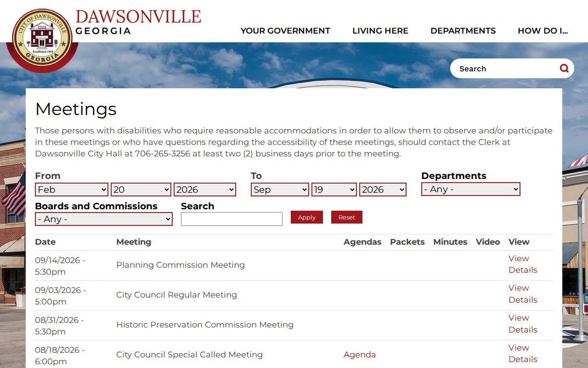Open the To month dropdown showing Sep
This screenshot has height=368, width=588.
click(280, 190)
